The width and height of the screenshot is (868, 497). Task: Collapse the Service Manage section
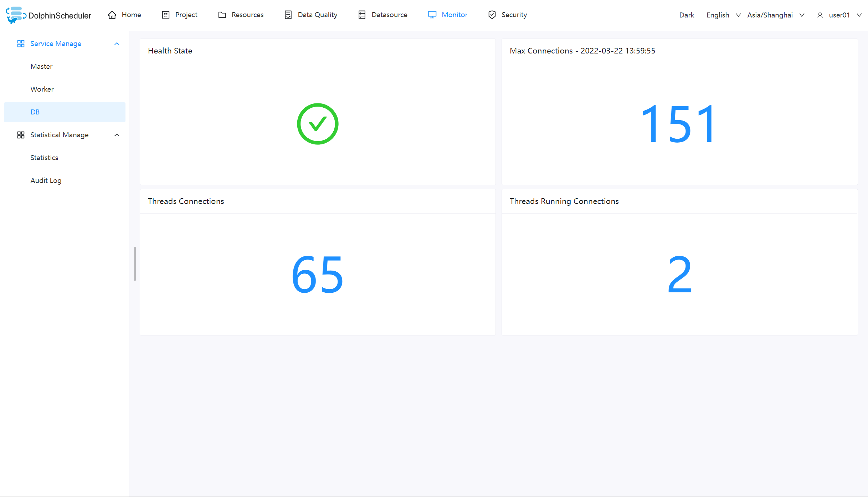[117, 43]
